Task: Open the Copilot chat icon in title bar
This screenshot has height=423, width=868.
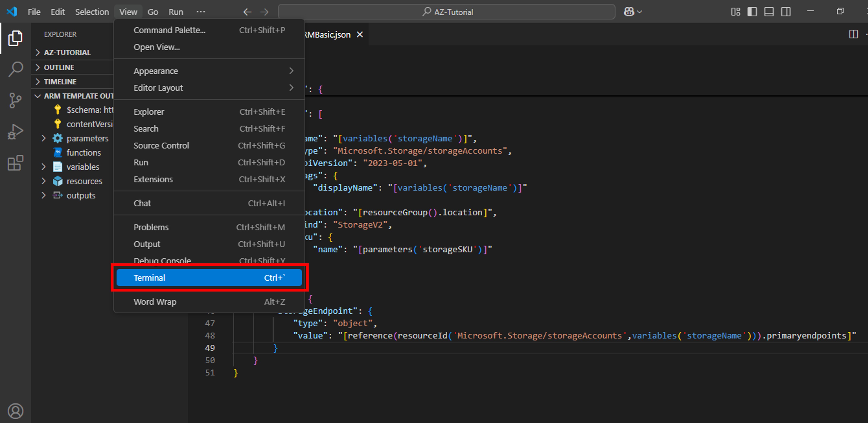Action: pos(629,12)
